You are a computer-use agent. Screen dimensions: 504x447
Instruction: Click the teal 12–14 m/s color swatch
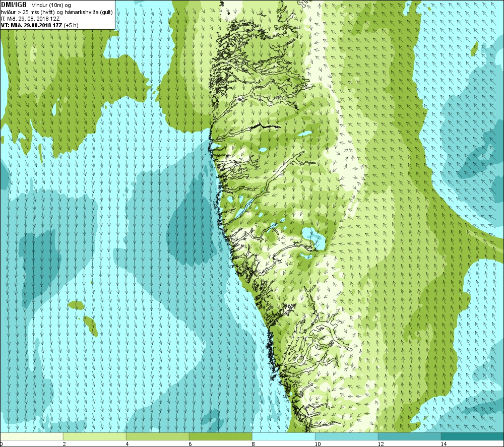(x=409, y=436)
